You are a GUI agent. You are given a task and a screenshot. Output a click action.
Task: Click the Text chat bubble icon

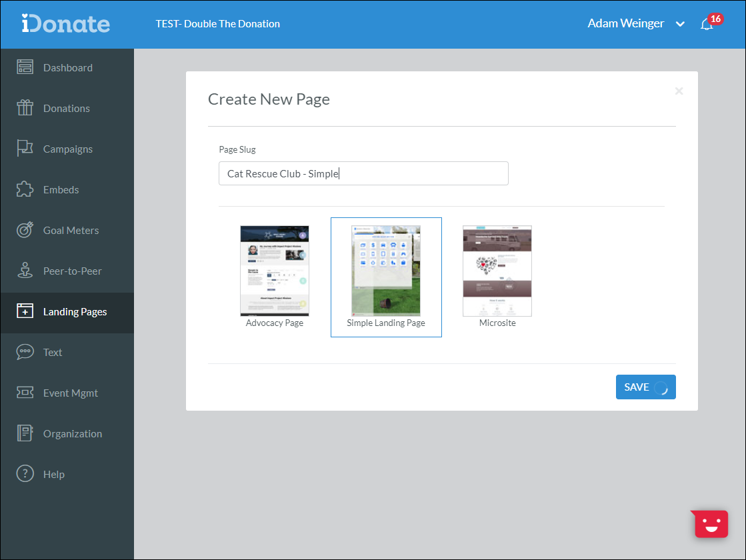point(25,352)
